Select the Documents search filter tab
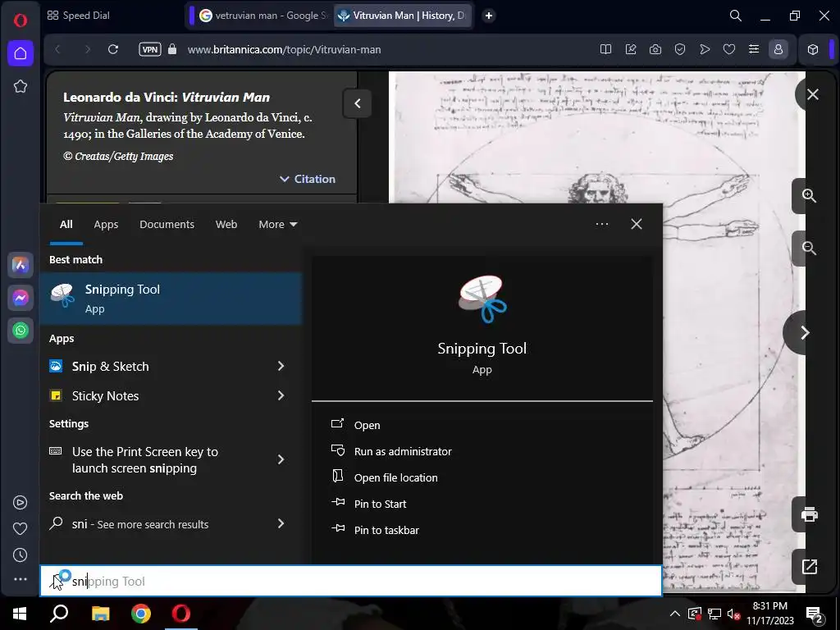The width and height of the screenshot is (840, 630). coord(167,225)
